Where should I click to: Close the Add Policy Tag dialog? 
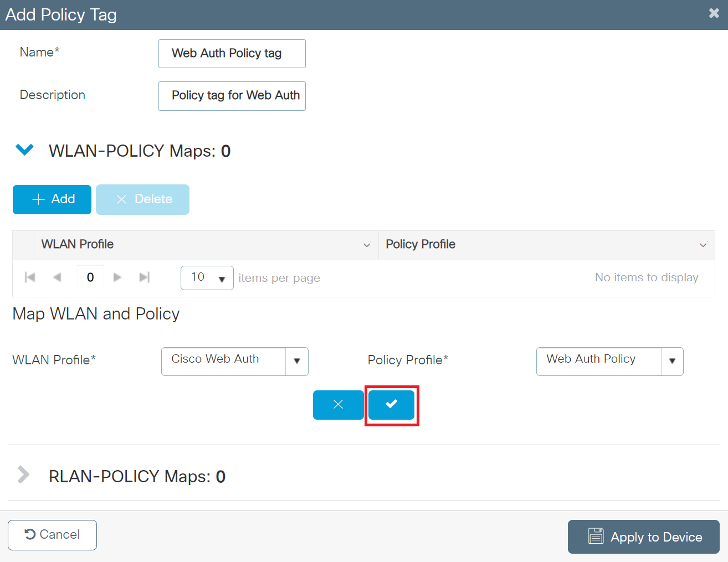point(714,13)
